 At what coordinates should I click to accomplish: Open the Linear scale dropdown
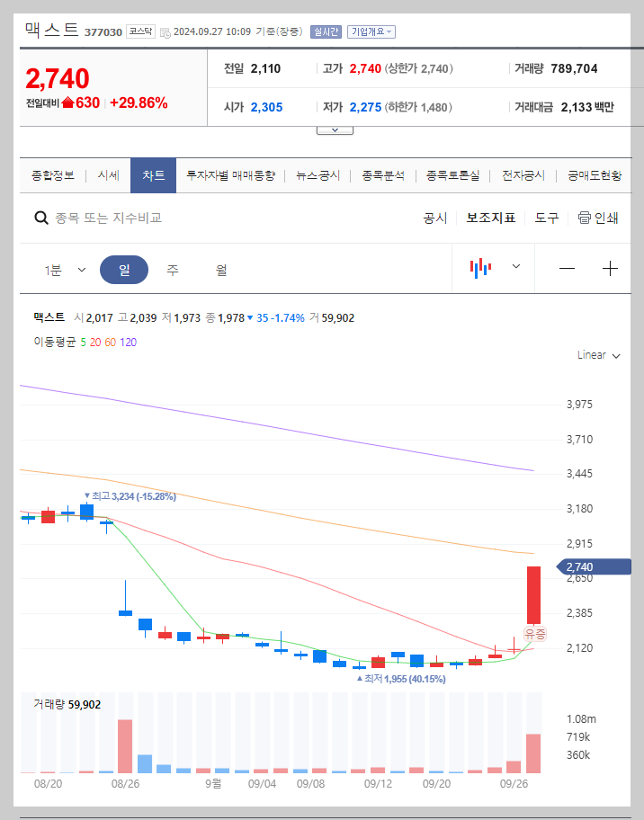tap(596, 355)
